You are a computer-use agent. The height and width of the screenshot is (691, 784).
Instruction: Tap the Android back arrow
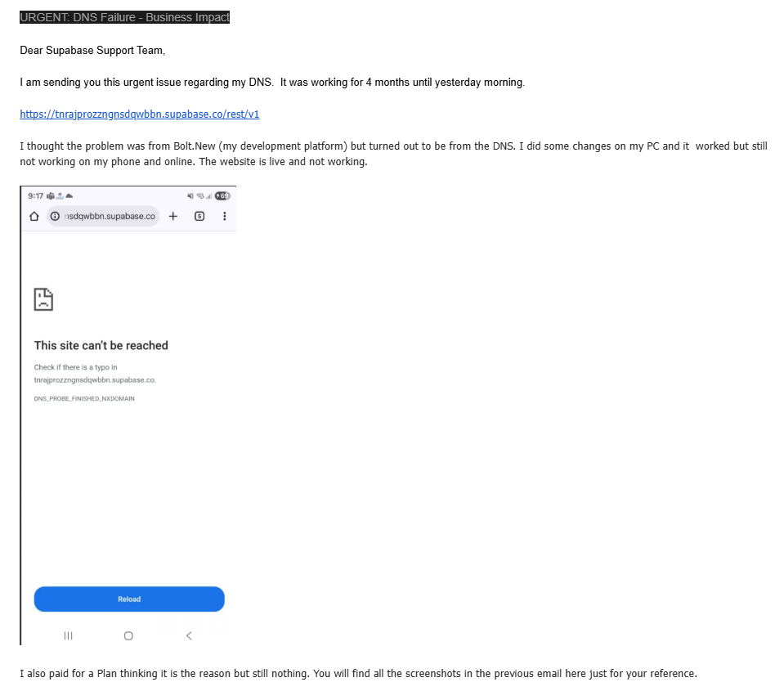189,635
